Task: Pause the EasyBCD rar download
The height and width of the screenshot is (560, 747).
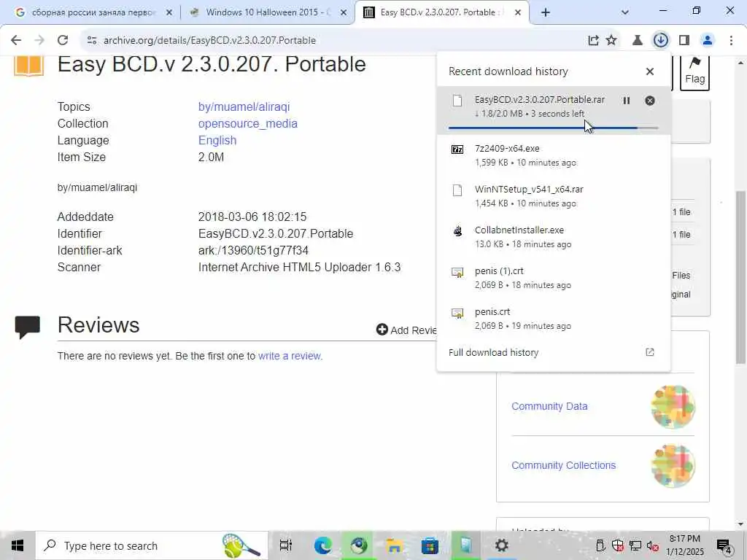Action: pos(627,101)
